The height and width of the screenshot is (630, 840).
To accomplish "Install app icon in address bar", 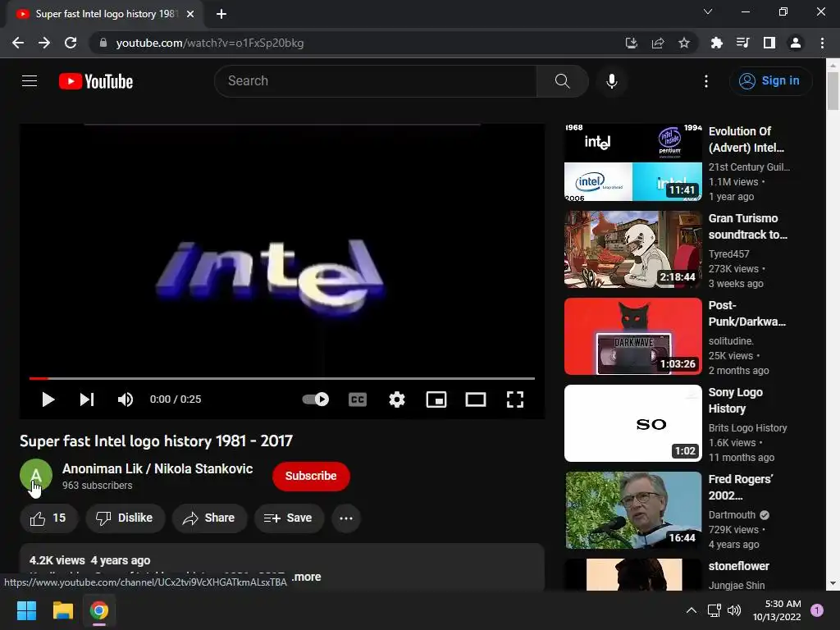I will tap(632, 43).
